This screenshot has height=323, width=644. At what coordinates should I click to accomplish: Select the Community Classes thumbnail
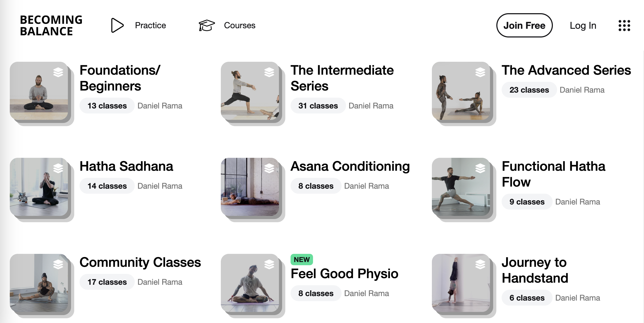click(39, 283)
